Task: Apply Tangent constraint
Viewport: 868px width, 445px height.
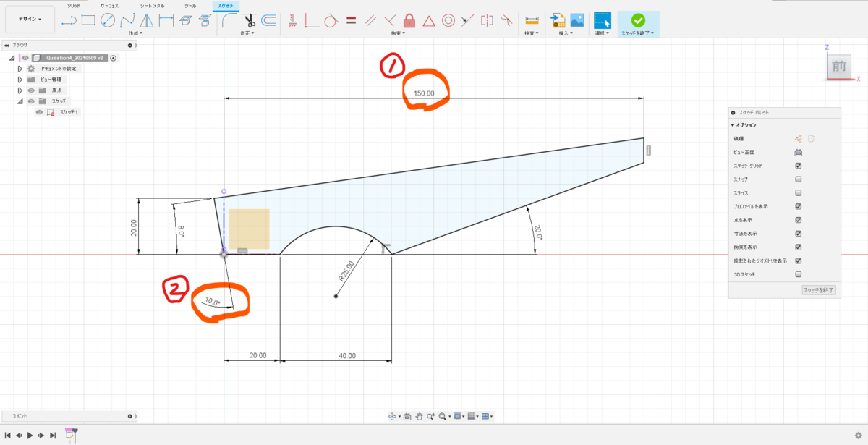Action: click(x=331, y=20)
